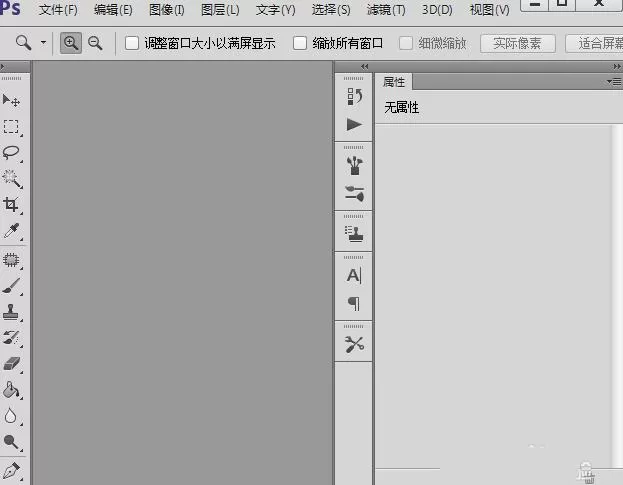Switch to the 属性 tab
This screenshot has height=485, width=623.
[x=394, y=82]
